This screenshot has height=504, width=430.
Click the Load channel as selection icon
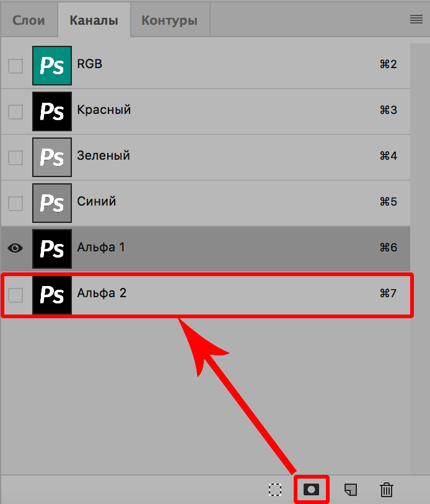click(x=275, y=490)
